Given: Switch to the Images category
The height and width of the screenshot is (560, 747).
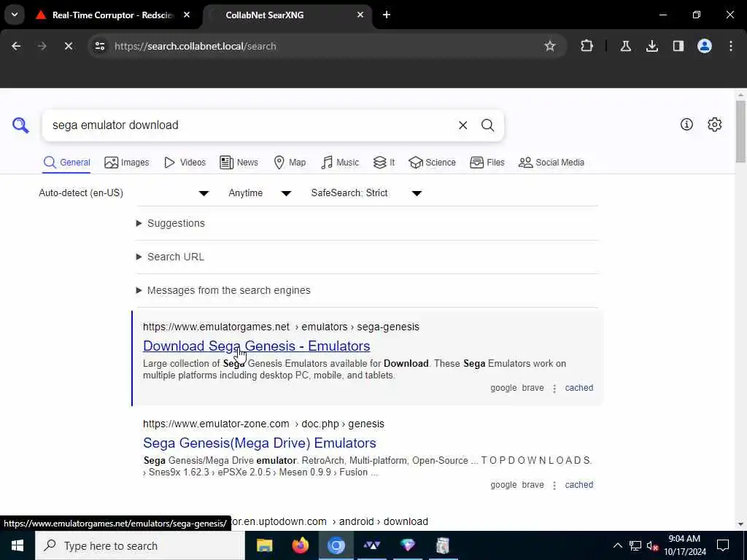Looking at the screenshot, I should [127, 163].
